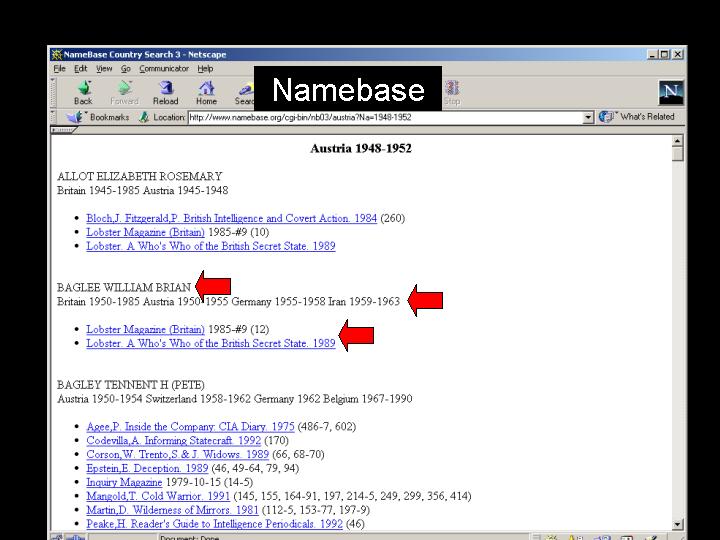720x540 pixels.
Task: Click the vertical scrollbar down arrow
Action: click(x=677, y=523)
